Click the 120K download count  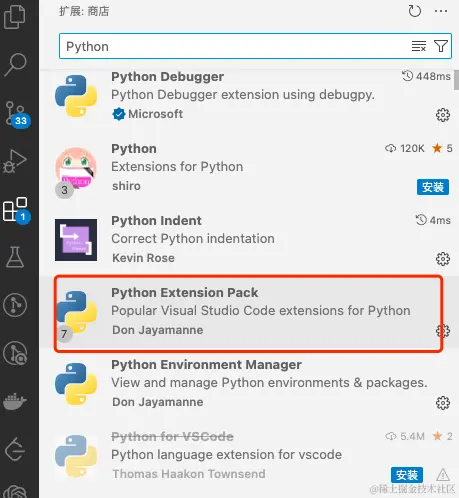pos(405,148)
